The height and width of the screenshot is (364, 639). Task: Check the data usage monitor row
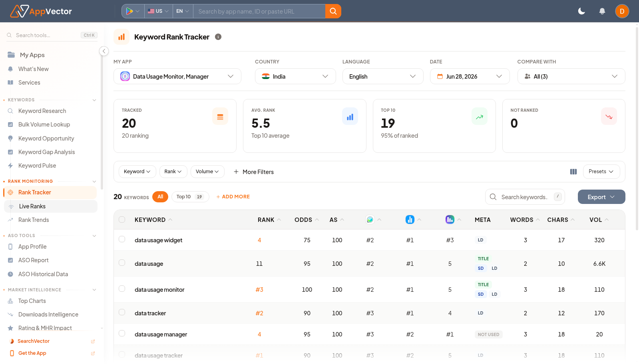point(122,289)
